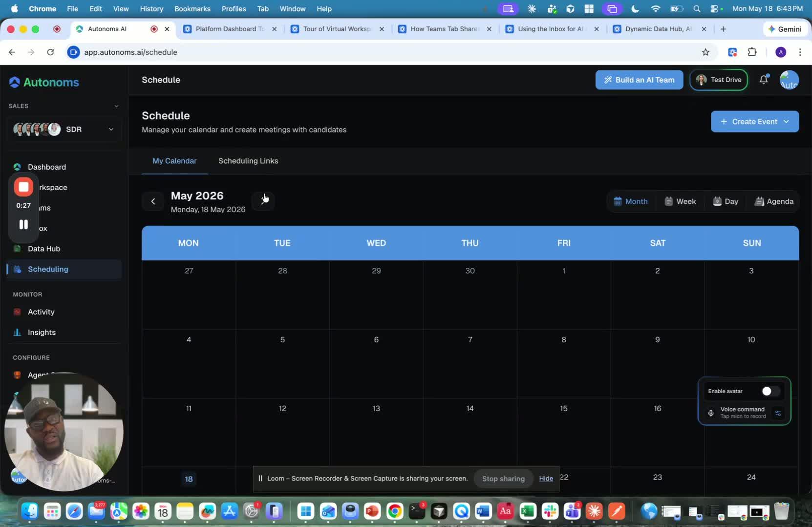Open Insights under Monitor
The image size is (812, 527).
(42, 332)
